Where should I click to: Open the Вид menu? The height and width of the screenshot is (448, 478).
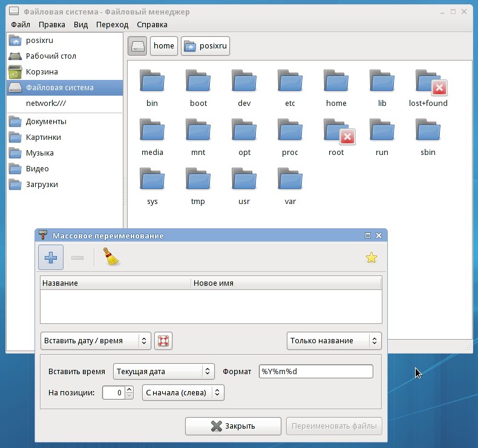point(81,25)
